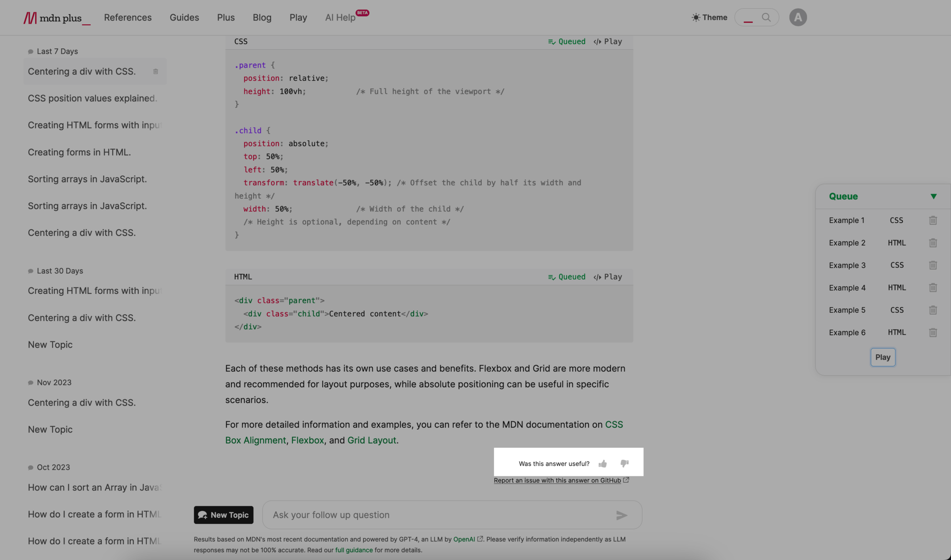Screen dimensions: 951x560
Task: Start a New Topic with the black button
Action: point(223,515)
